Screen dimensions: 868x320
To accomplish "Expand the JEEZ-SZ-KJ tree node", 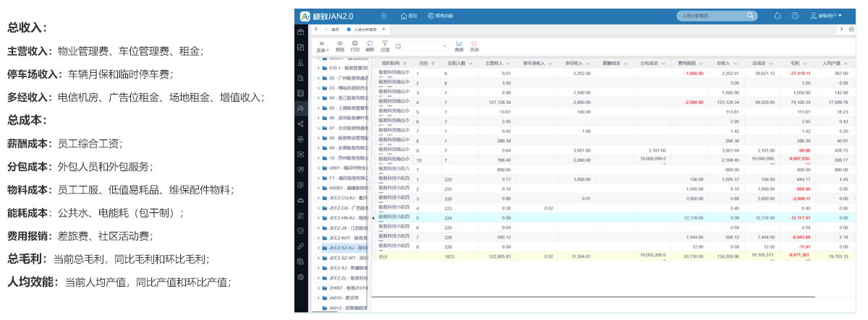I will (x=318, y=247).
